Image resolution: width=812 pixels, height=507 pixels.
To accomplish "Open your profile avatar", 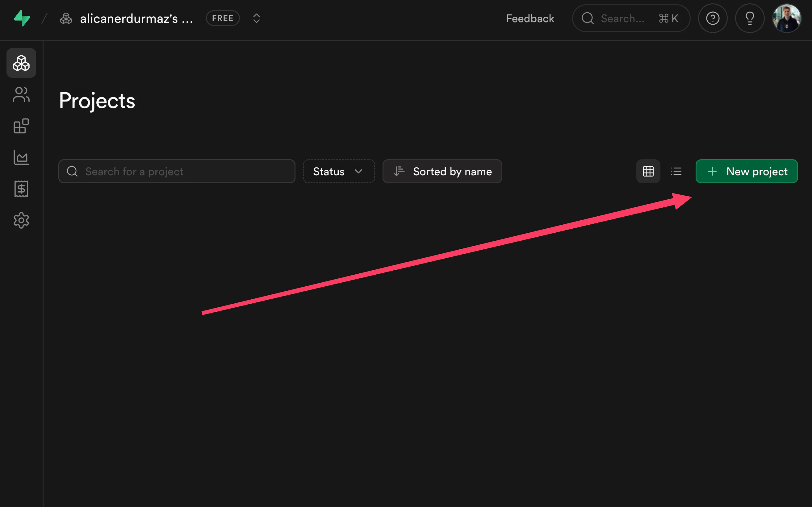I will pyautogui.click(x=786, y=18).
